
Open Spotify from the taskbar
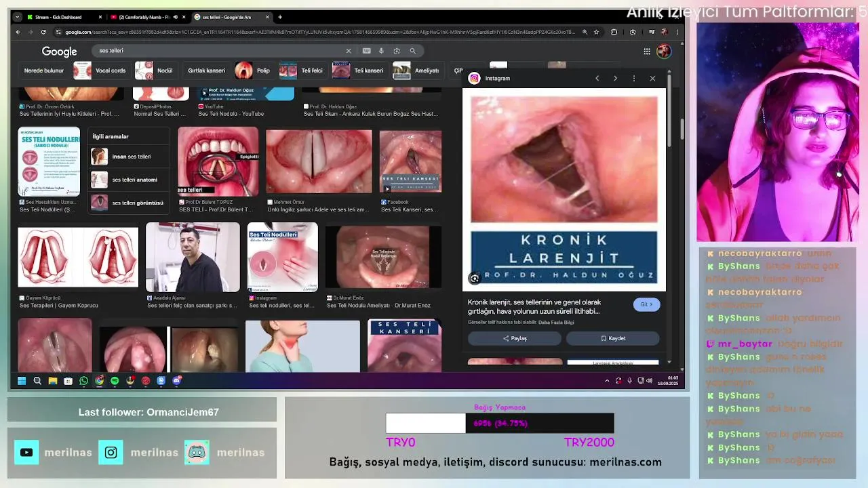coord(115,381)
